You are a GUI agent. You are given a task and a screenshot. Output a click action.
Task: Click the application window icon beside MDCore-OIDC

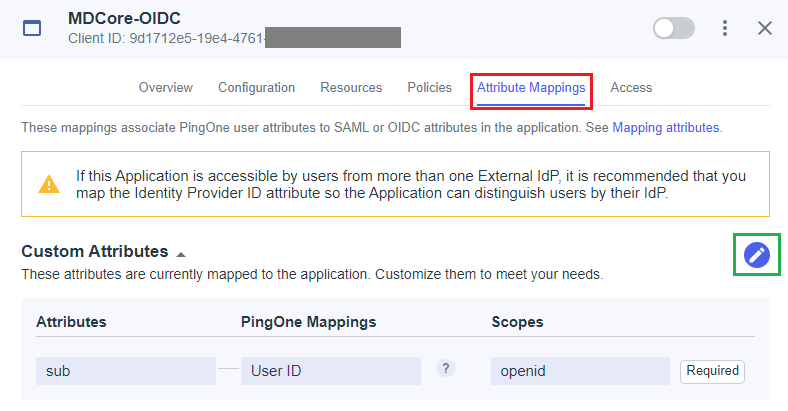click(x=32, y=28)
